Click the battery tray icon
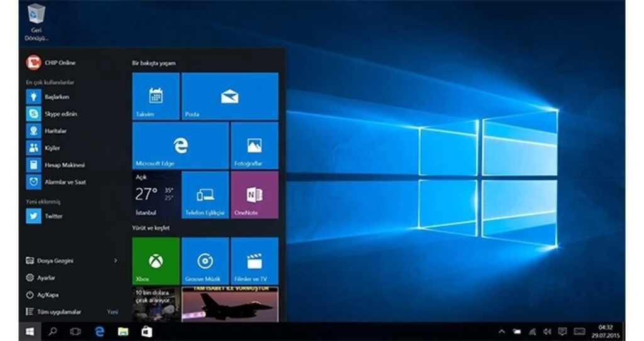 (517, 332)
